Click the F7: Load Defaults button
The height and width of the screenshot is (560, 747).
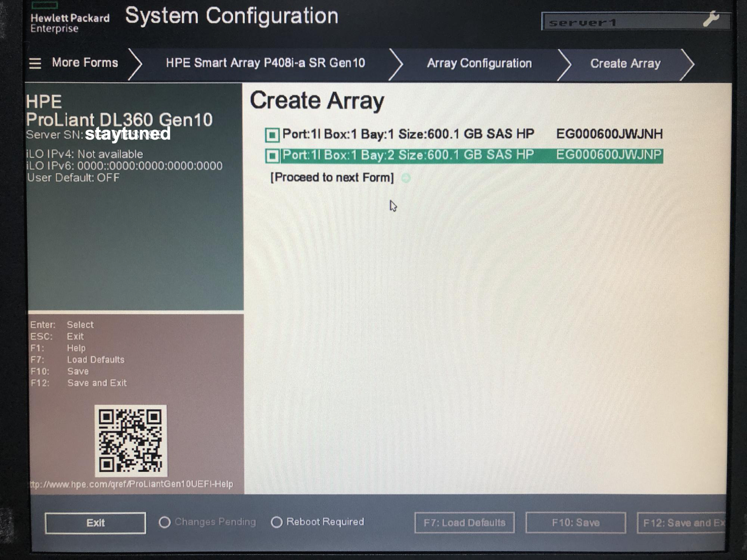click(x=464, y=523)
